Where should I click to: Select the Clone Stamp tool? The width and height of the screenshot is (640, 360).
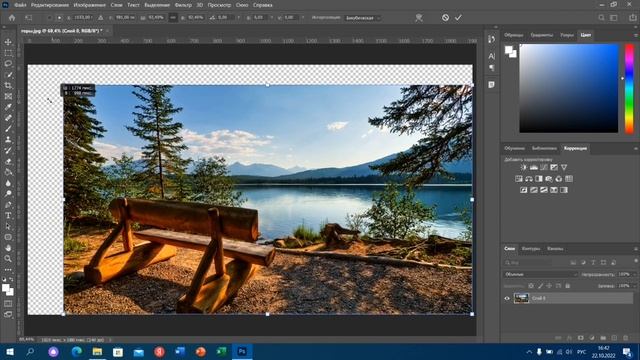pyautogui.click(x=8, y=140)
